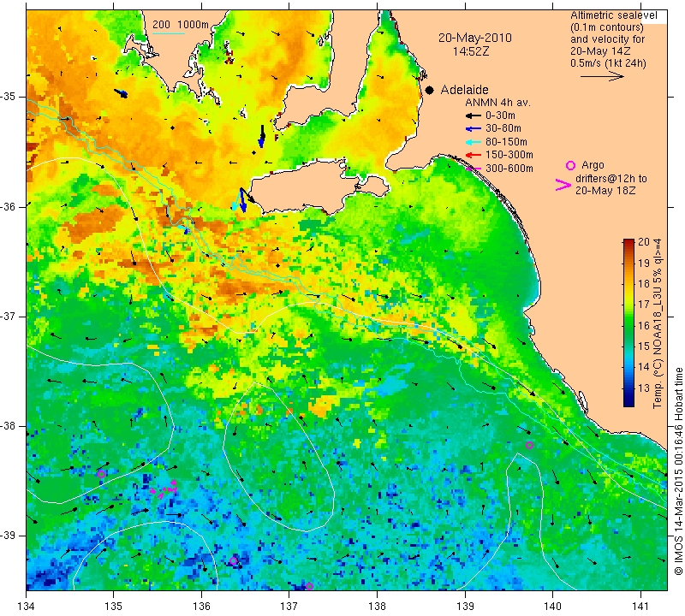Screen dimensions: 685x616
Task: Click the '-35' latitude axis label
Action: (x=9, y=97)
